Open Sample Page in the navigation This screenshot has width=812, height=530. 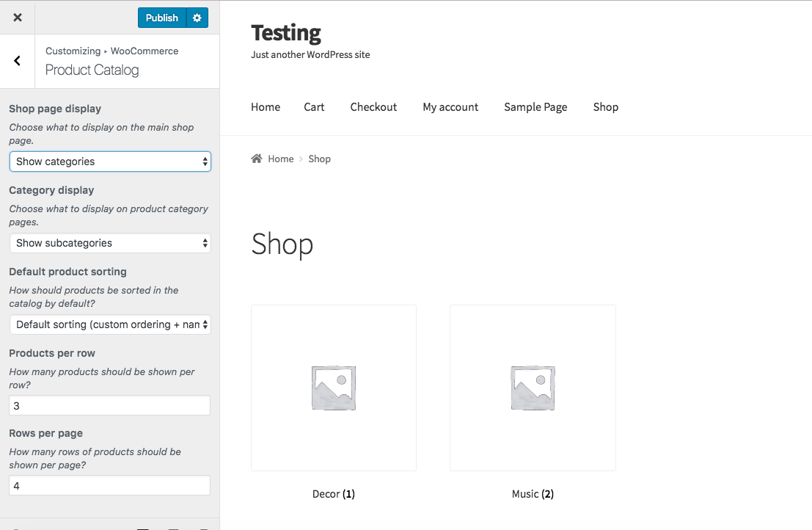(x=535, y=107)
